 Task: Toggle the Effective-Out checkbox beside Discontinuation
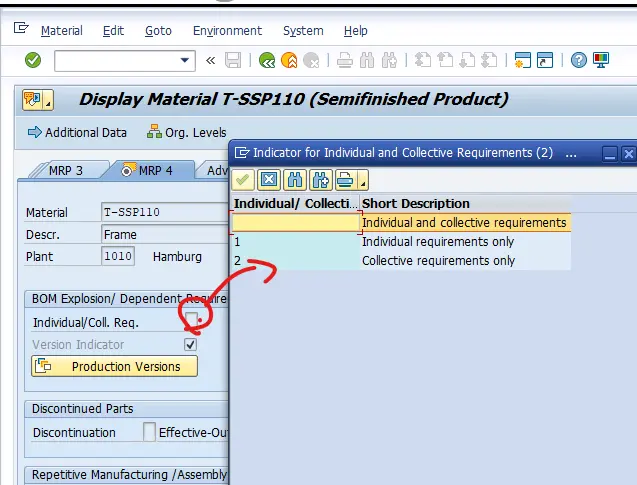tap(149, 432)
